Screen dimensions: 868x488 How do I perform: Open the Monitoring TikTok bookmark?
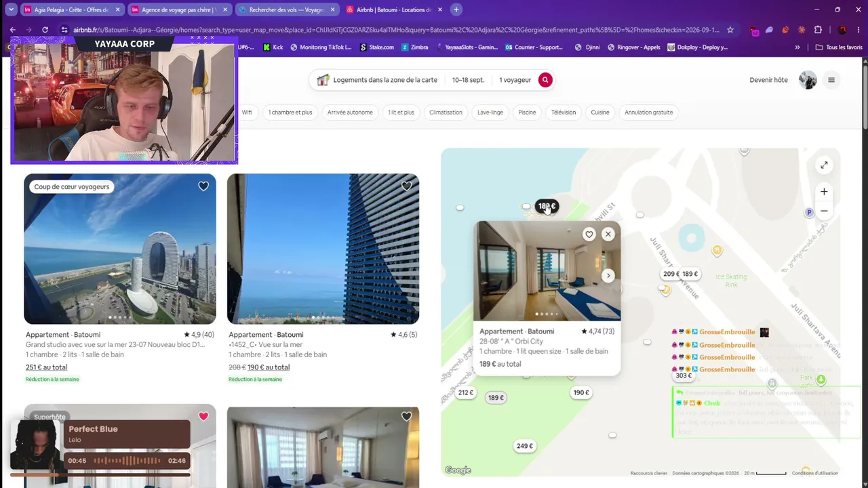[321, 47]
